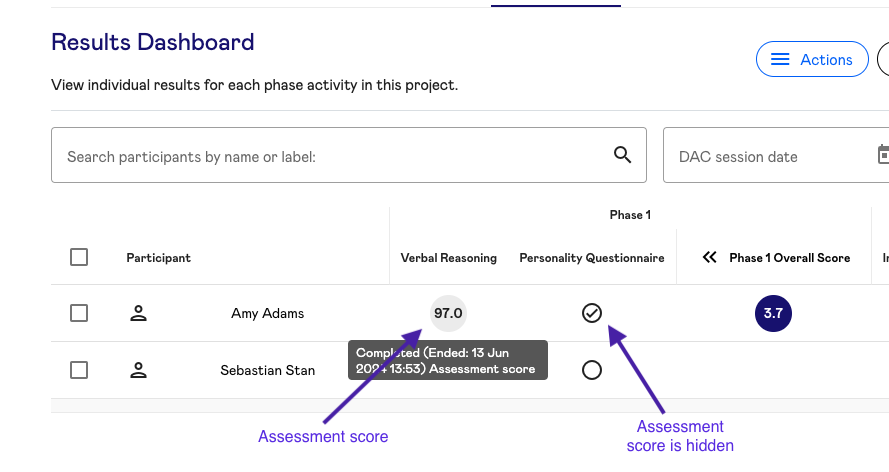Click the 3.7 Phase 1 Overall Score badge
This screenshot has width=889, height=472.
click(773, 313)
